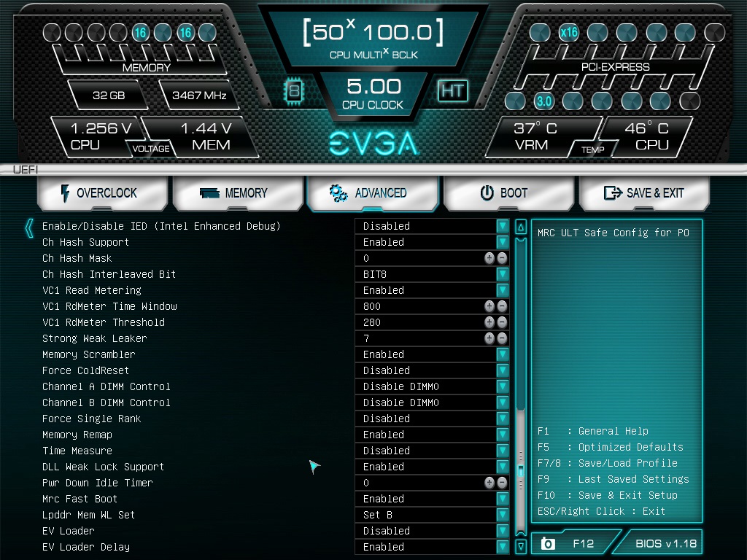The image size is (747, 560).
Task: Expand Force Single Rank dropdown
Action: coord(502,419)
